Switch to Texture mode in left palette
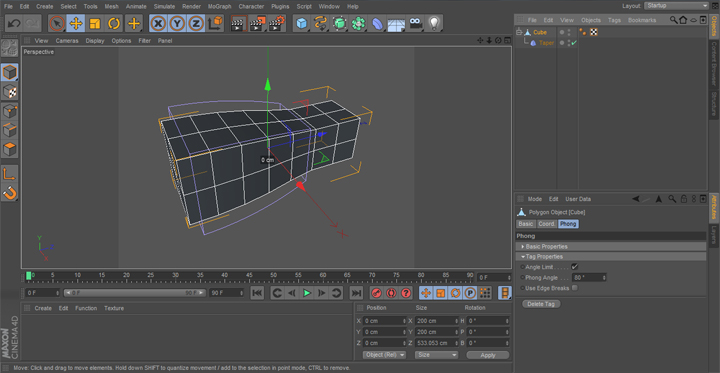Image resolution: width=720 pixels, height=373 pixels. click(x=10, y=92)
